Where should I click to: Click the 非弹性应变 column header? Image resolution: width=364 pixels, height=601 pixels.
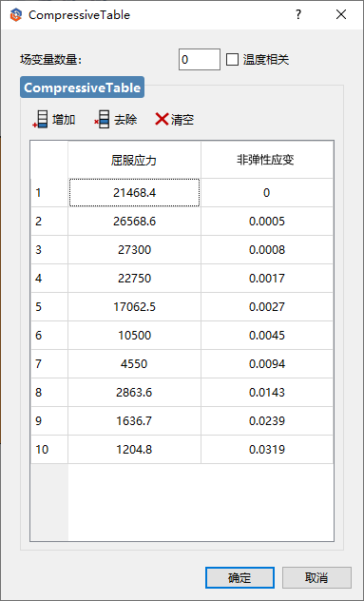267,160
